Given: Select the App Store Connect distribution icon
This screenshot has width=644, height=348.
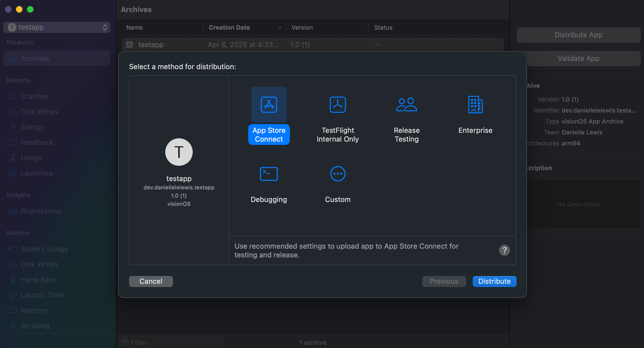Looking at the screenshot, I should 269,105.
